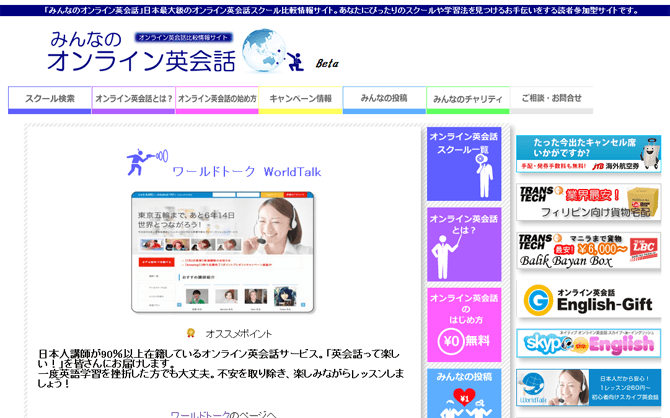This screenshot has height=418, width=670.
Task: Click the ワールドトーク WorldTalk title link
Action: (x=247, y=172)
